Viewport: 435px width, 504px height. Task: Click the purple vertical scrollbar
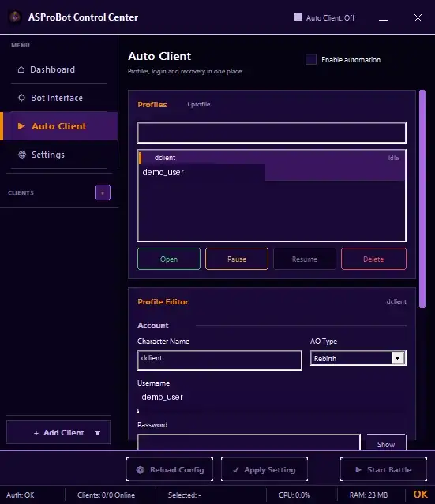point(422,199)
